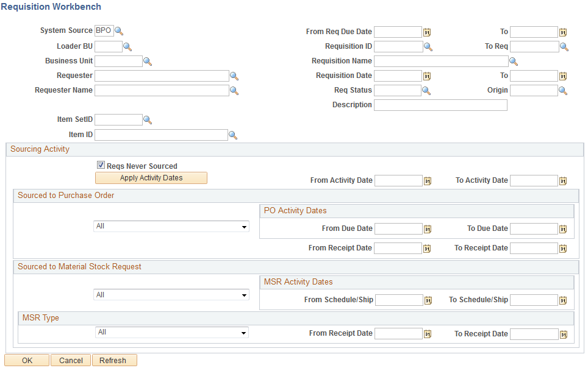Uncheck the Reqs Never Sourced checkbox

pos(101,165)
